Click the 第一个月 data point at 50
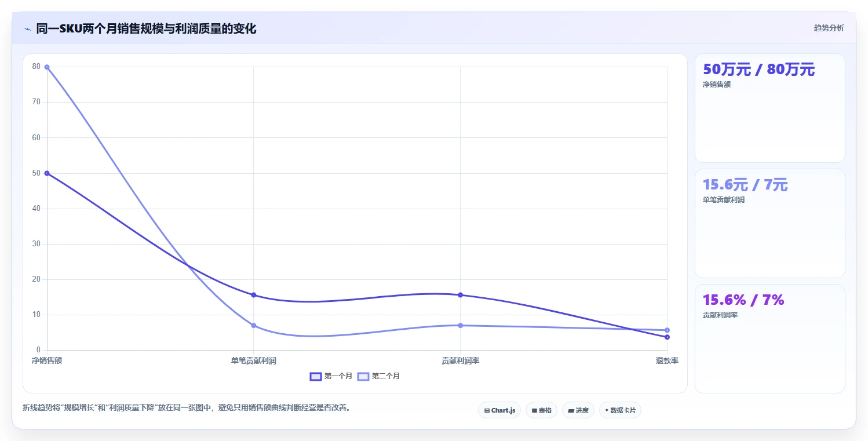Image resolution: width=868 pixels, height=441 pixels. click(x=47, y=173)
